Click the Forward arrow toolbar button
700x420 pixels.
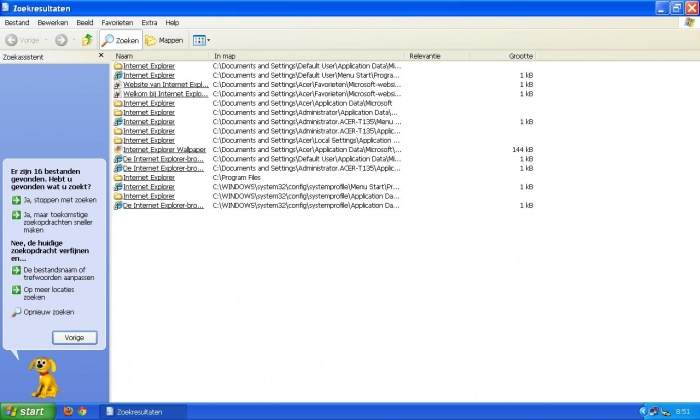click(x=61, y=40)
